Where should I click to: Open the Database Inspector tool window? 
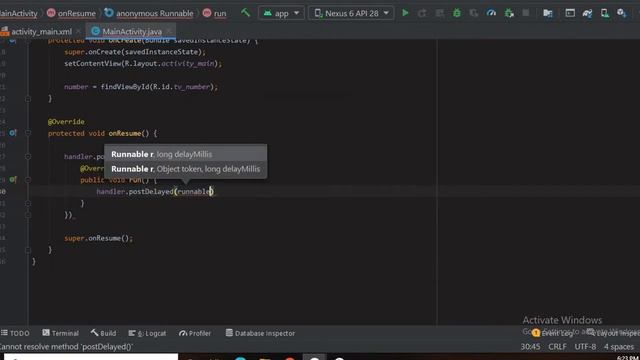click(260, 333)
